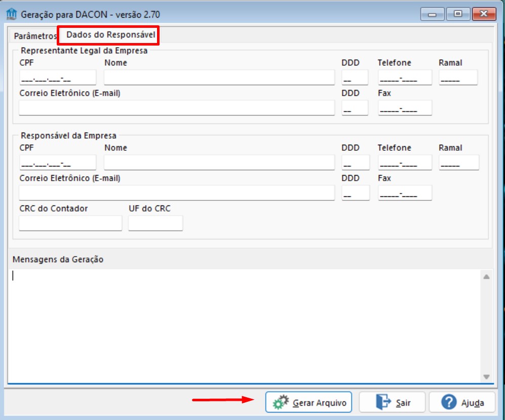Click Nome field under Responsável da Empresa
505x420 pixels.
pyautogui.click(x=219, y=162)
